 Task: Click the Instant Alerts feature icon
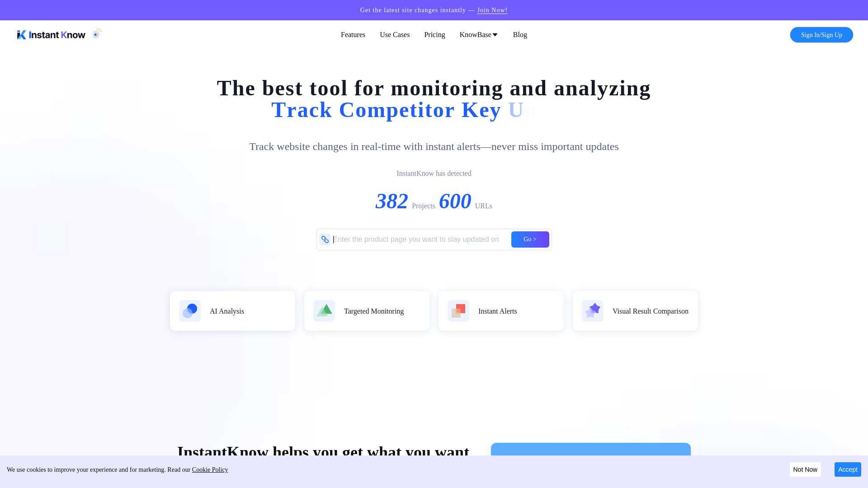[x=458, y=310]
